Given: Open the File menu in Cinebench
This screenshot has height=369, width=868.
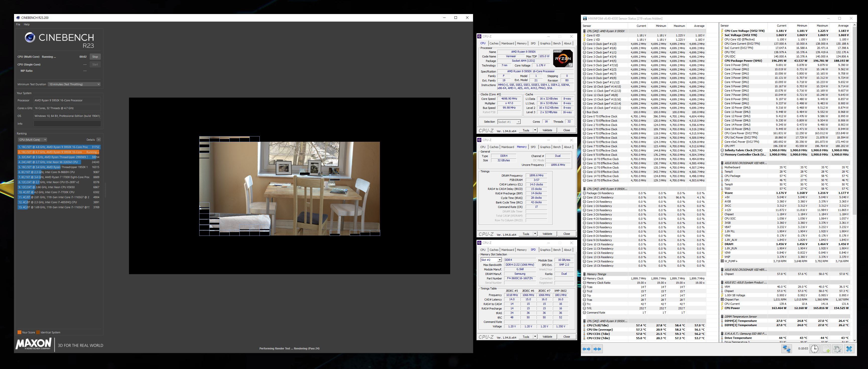Looking at the screenshot, I should [x=18, y=24].
